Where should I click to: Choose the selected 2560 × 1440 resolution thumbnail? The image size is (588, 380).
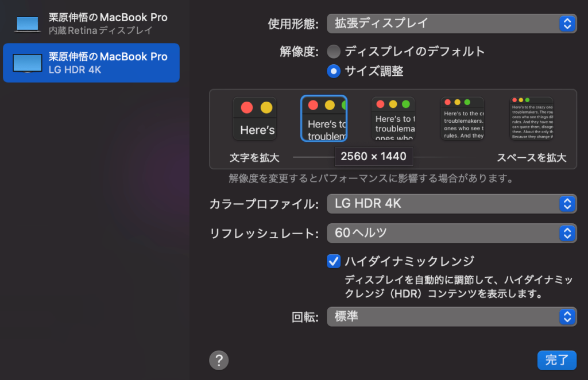(x=324, y=118)
